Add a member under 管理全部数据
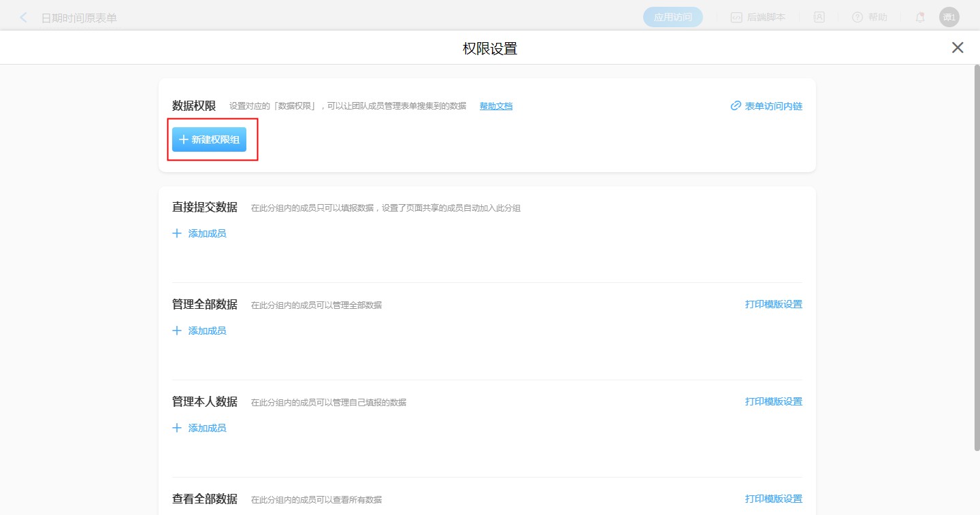This screenshot has height=515, width=980. point(199,331)
